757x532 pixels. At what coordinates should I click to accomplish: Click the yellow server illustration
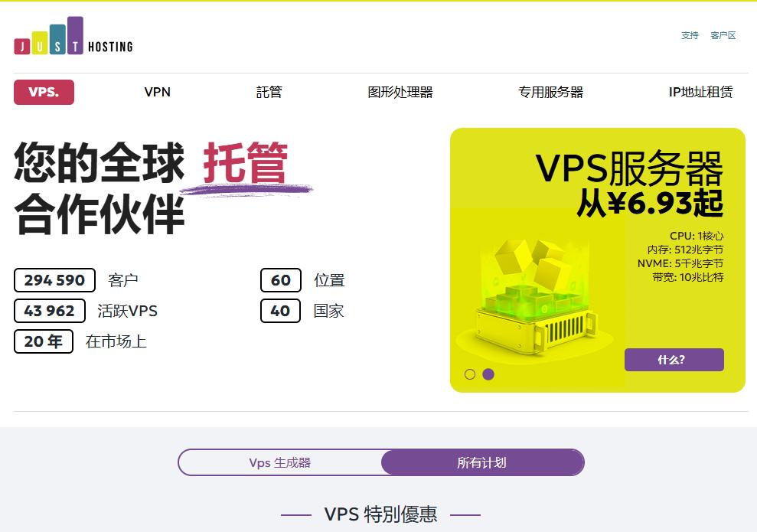(x=535, y=297)
